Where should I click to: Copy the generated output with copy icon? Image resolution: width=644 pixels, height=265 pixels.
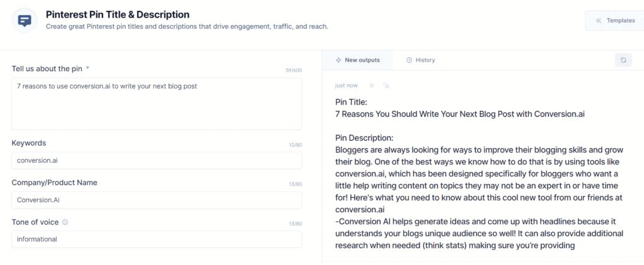click(386, 86)
